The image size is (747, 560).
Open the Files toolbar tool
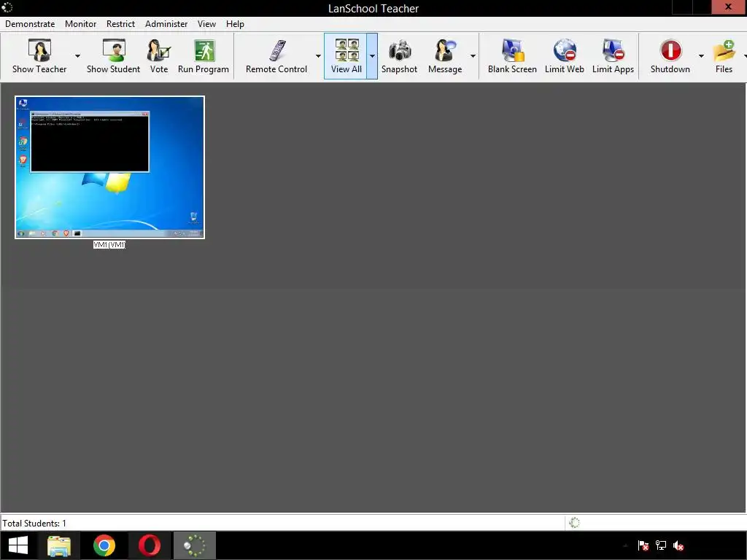click(724, 56)
